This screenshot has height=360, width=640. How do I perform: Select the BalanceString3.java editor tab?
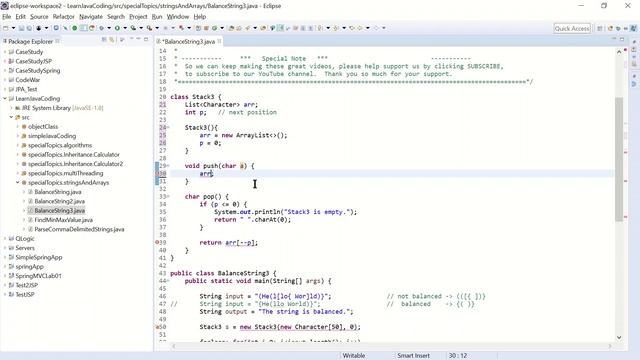coord(189,41)
